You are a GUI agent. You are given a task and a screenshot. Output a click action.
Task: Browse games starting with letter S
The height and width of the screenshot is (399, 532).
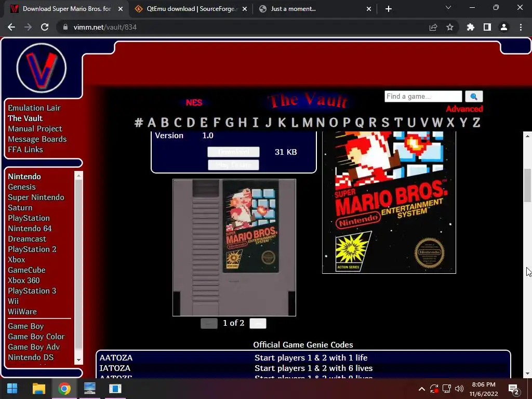385,123
